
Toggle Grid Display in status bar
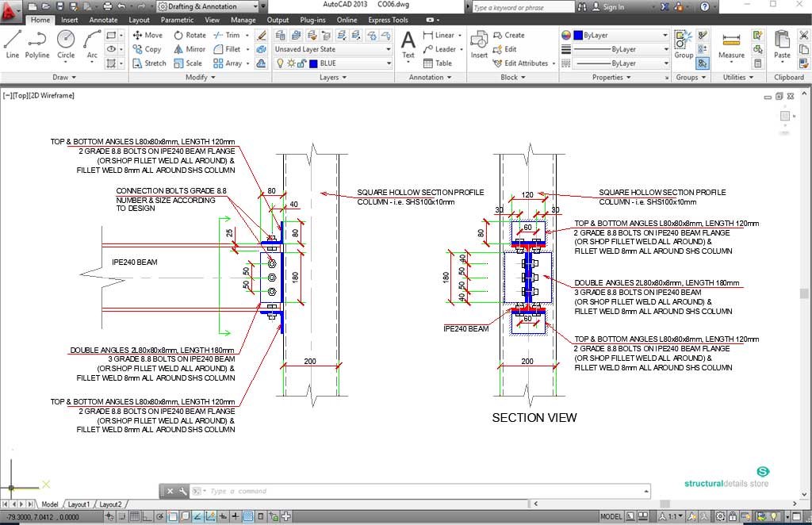(x=135, y=516)
